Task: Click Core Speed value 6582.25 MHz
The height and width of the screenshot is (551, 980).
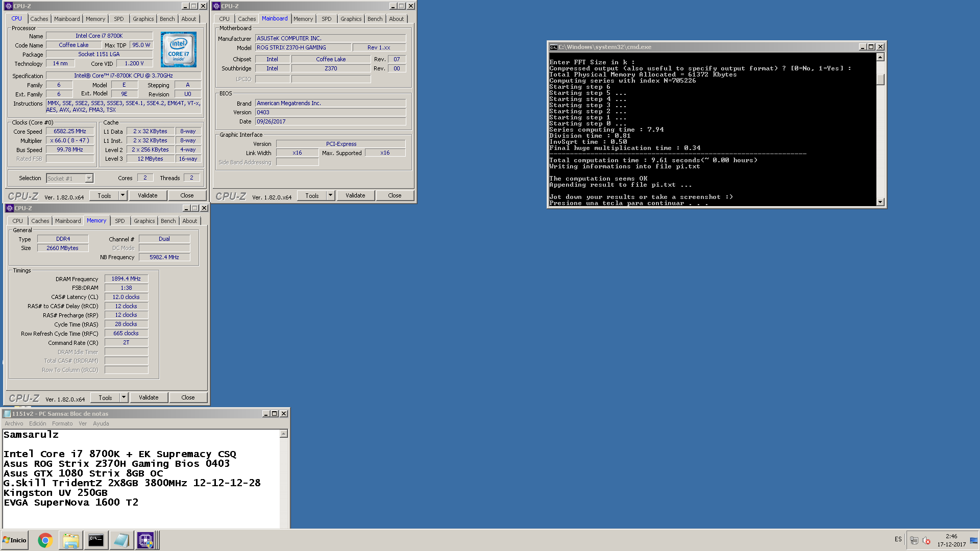Action: [70, 131]
